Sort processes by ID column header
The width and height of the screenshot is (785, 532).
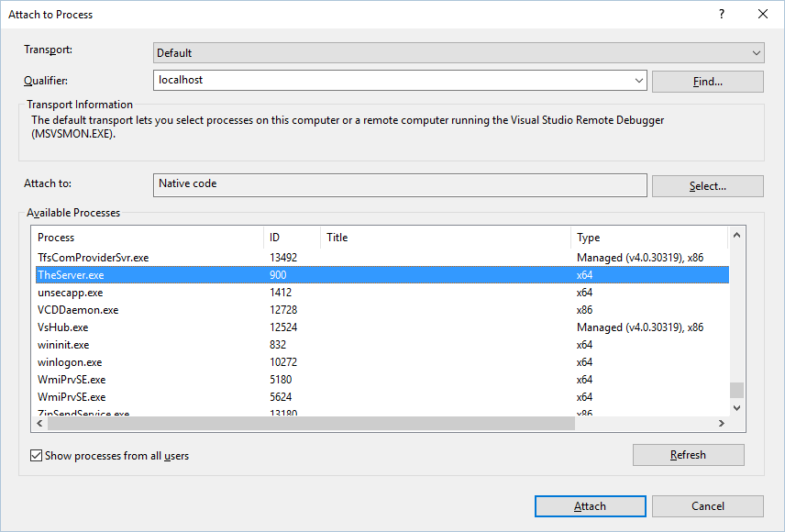pos(292,238)
